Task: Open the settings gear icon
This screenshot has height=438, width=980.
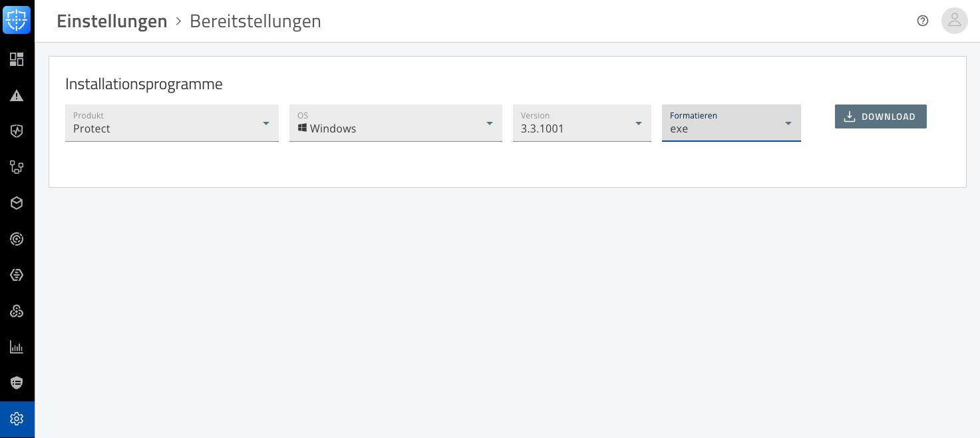Action: pyautogui.click(x=17, y=419)
